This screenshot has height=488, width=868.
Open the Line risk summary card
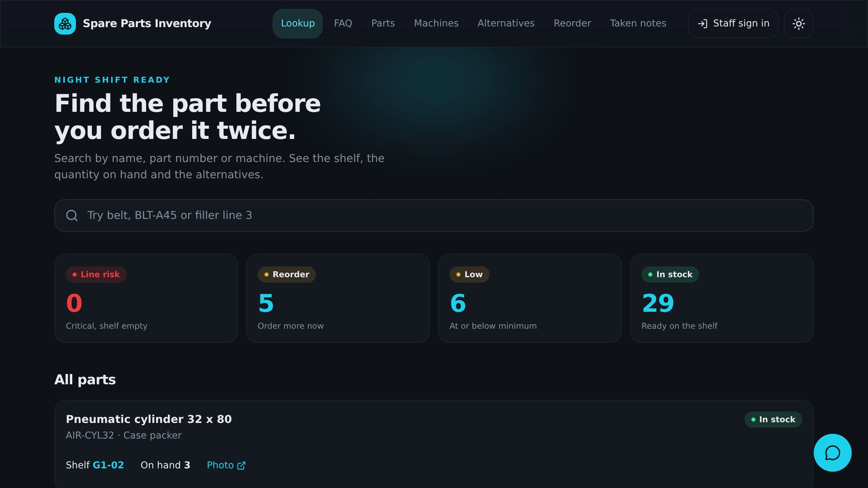point(146,298)
